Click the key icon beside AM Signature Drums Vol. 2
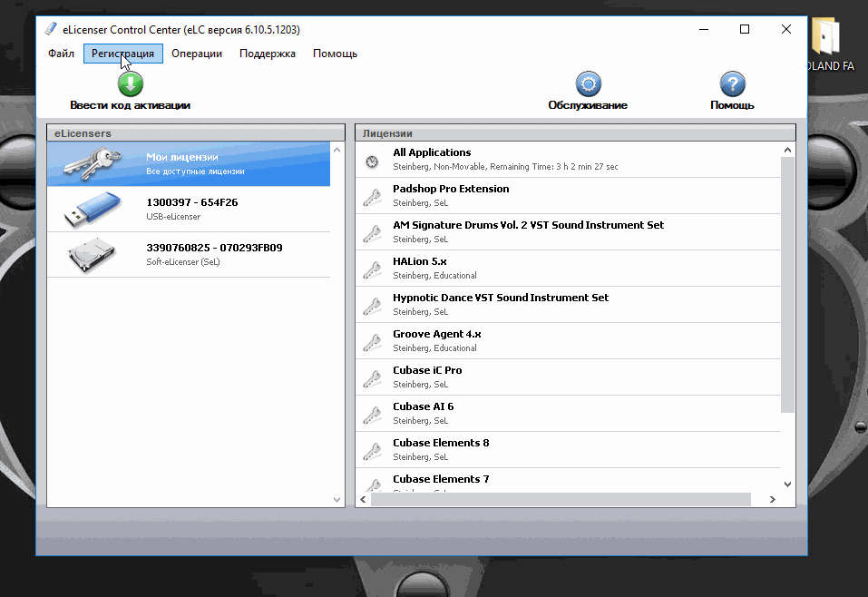868x597 pixels. (x=373, y=233)
